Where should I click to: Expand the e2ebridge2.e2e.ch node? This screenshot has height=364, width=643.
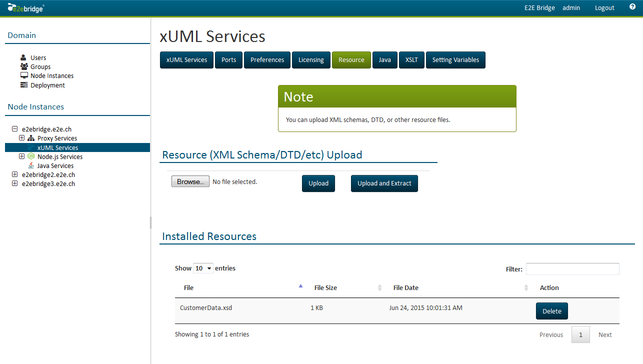click(x=14, y=174)
